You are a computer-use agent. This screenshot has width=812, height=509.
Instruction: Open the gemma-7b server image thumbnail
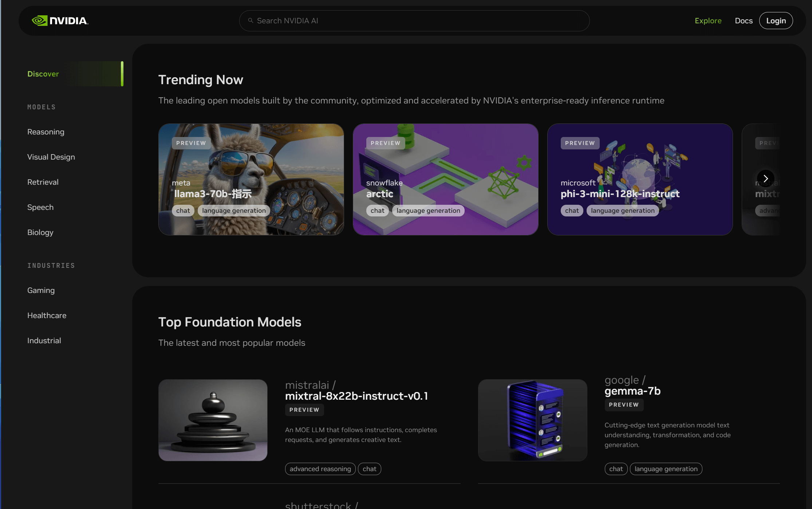pos(532,420)
